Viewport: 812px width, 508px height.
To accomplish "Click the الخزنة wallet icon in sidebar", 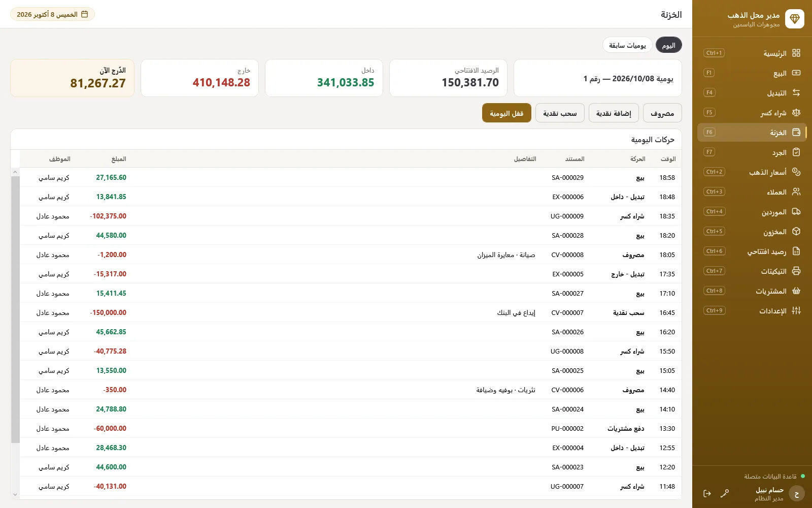I will [x=796, y=132].
